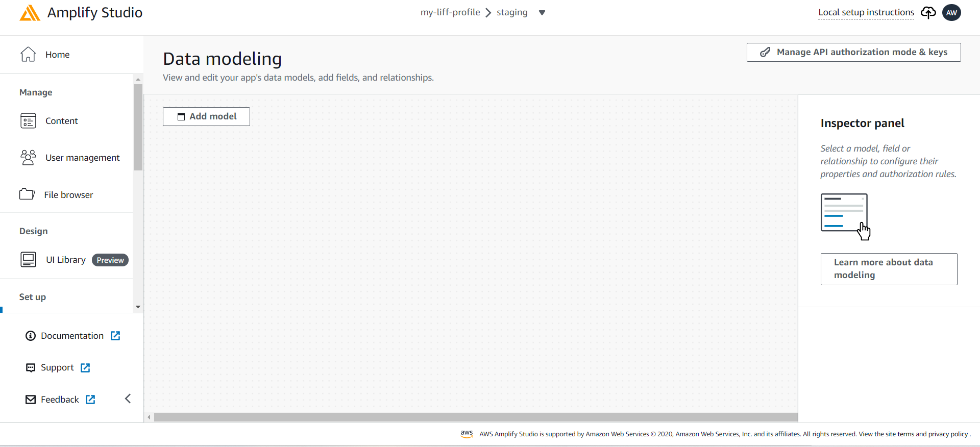
Task: Open the AW user avatar menu
Action: tap(951, 13)
